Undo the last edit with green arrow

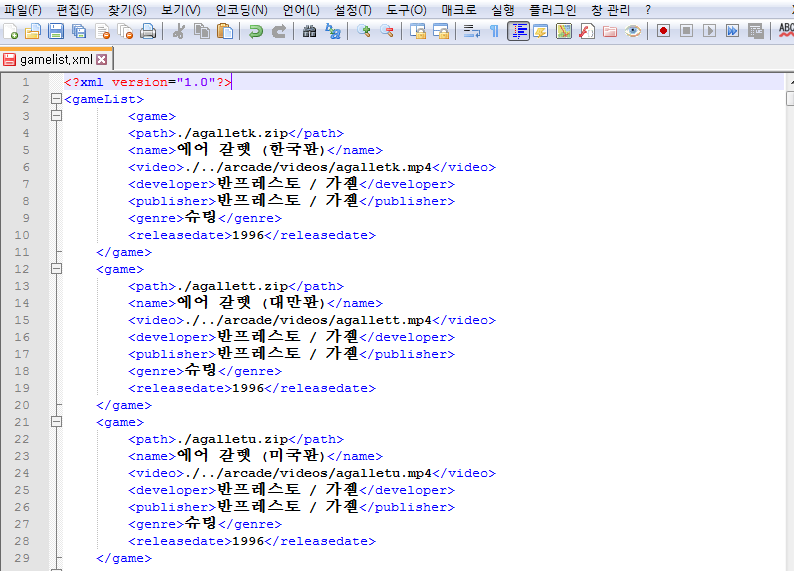coord(256,31)
